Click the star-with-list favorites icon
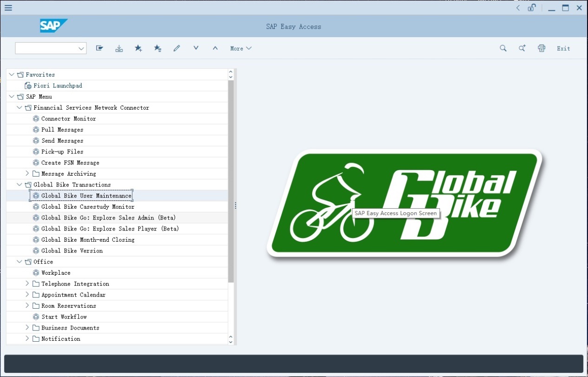This screenshot has width=588, height=377. coord(157,48)
